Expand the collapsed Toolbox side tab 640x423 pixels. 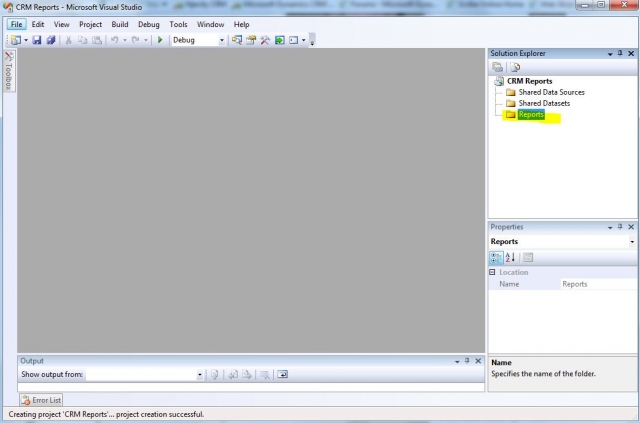pyautogui.click(x=9, y=70)
